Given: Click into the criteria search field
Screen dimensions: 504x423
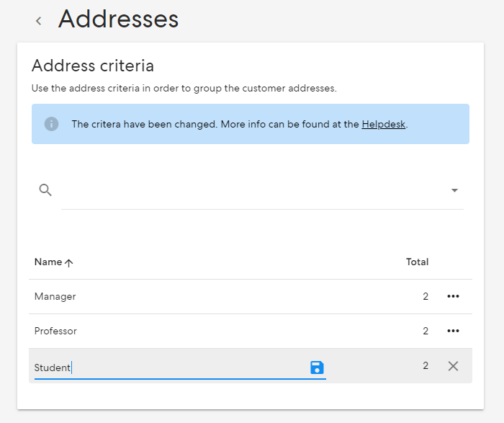Looking at the screenshot, I should click(256, 190).
